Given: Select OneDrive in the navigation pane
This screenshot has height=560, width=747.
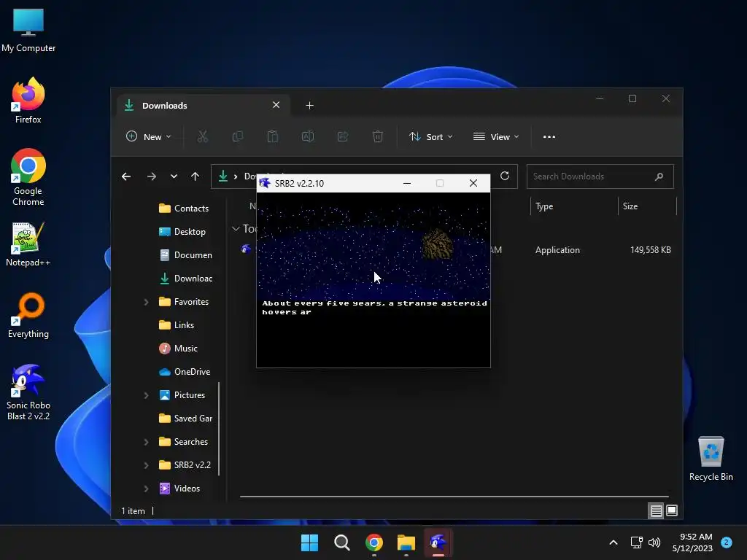Looking at the screenshot, I should (185, 372).
